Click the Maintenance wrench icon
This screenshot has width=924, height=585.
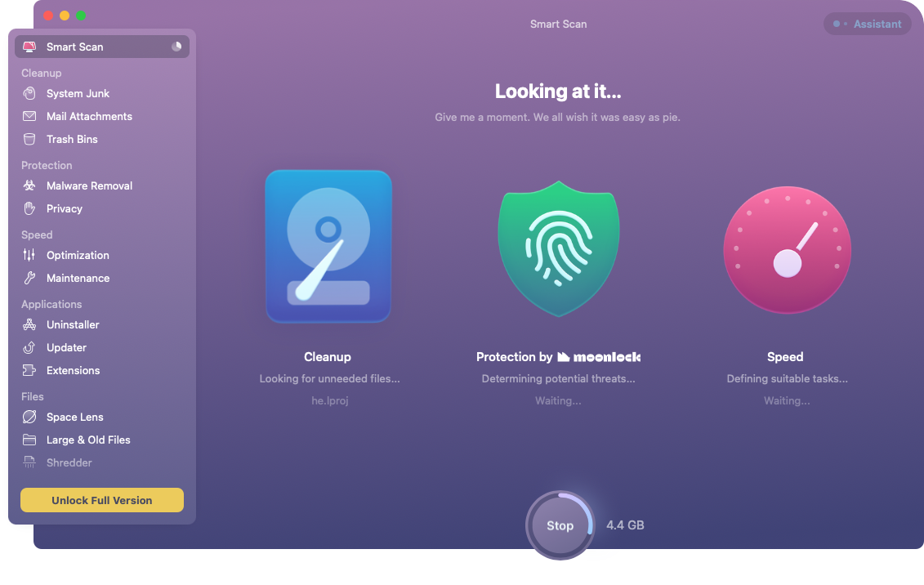pyautogui.click(x=29, y=278)
